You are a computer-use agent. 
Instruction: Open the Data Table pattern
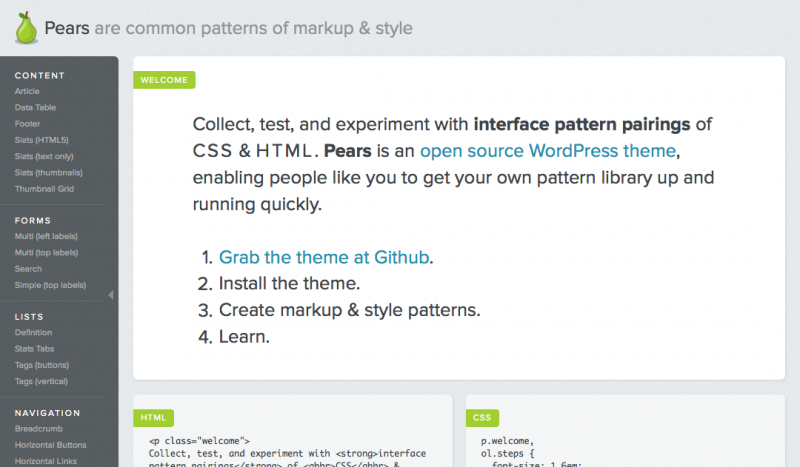click(x=35, y=107)
